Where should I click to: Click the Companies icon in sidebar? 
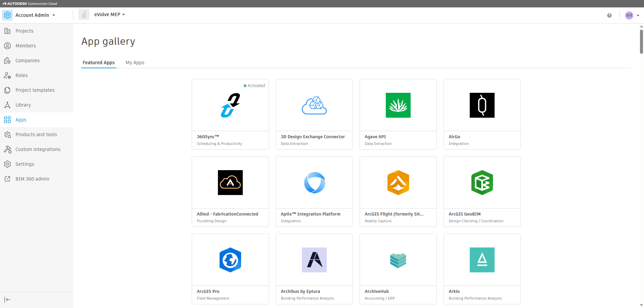tap(7, 61)
